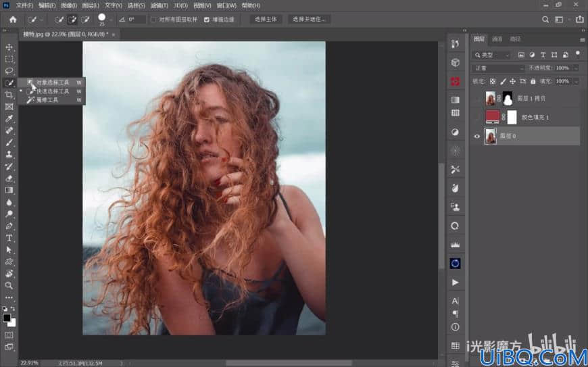Show the 图层 1 拷贝 layer visibility

click(x=477, y=99)
